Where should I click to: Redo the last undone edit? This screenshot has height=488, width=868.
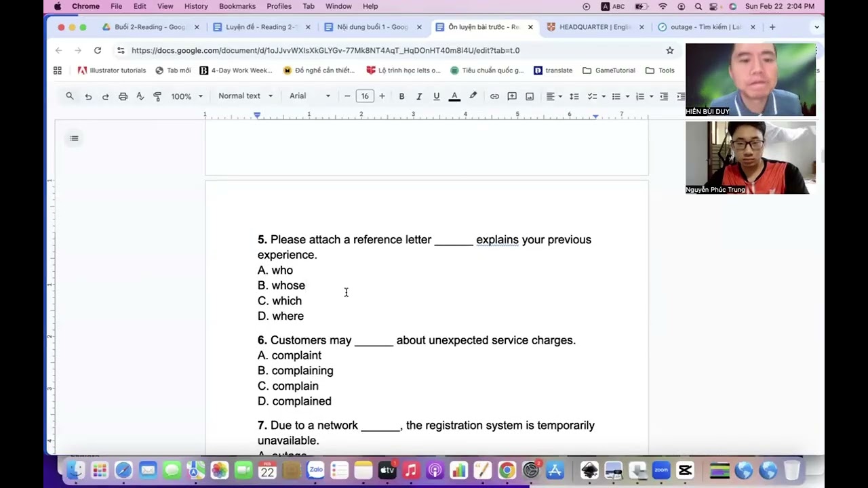(x=105, y=96)
